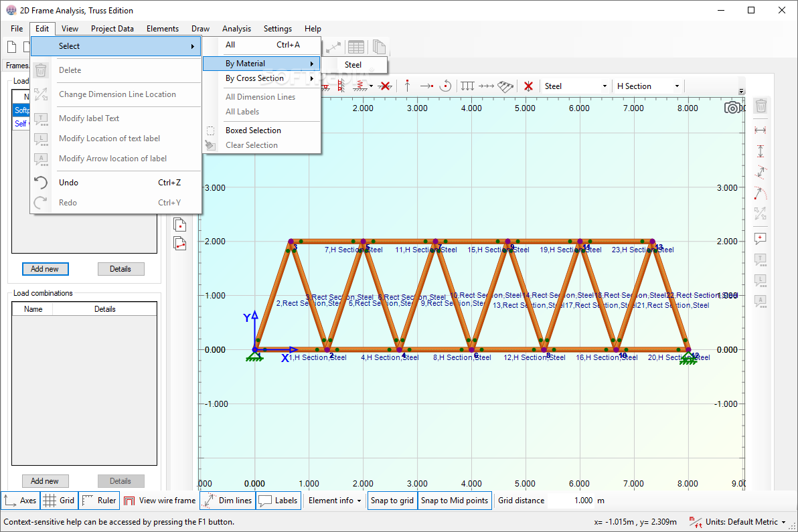The width and height of the screenshot is (798, 532).
Task: Select the moment load rotation icon
Action: [x=445, y=86]
